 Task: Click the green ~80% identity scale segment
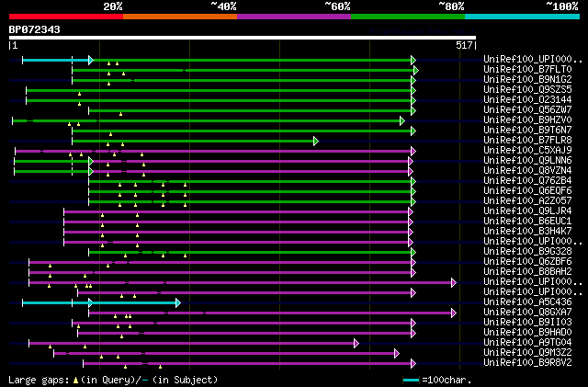(x=408, y=17)
